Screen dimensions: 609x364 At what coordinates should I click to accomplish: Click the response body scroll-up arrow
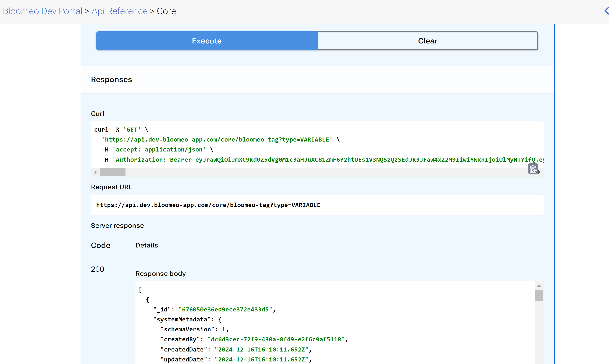point(539,286)
